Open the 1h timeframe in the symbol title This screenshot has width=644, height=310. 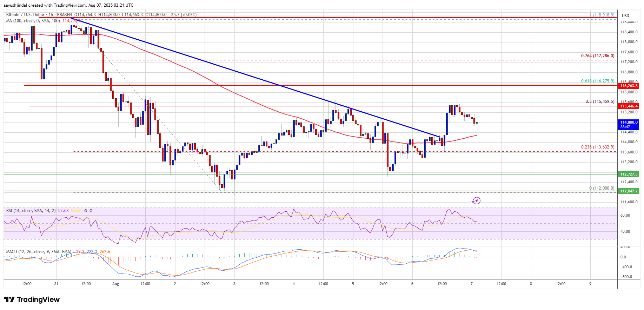(x=51, y=15)
